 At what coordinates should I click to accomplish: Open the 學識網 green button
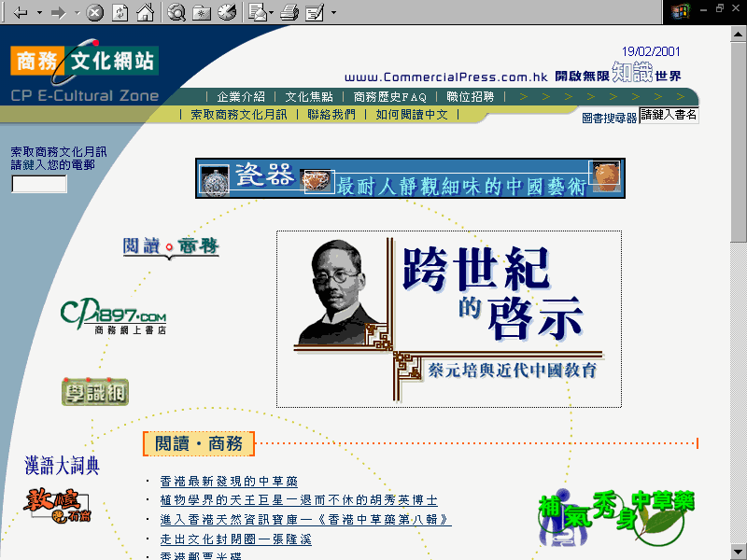[x=95, y=392]
